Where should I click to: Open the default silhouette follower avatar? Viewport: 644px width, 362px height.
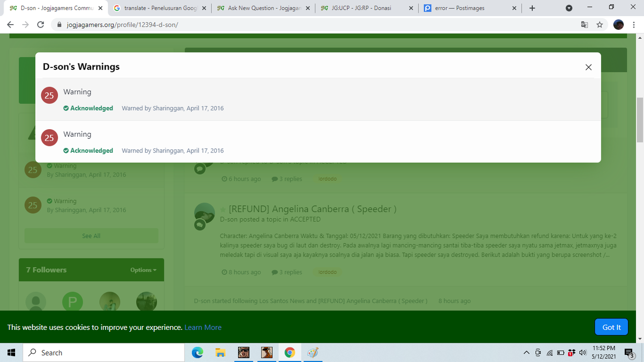point(36,302)
